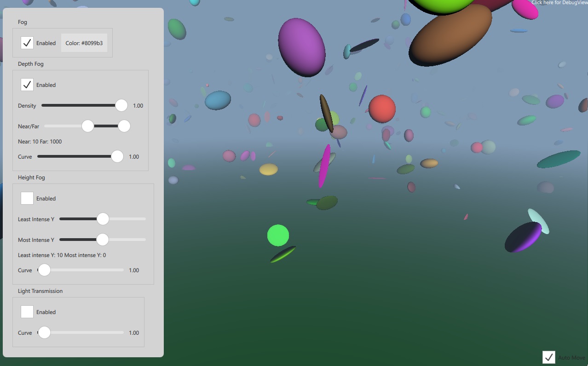Uncheck the Auto Move checkbox

point(548,357)
